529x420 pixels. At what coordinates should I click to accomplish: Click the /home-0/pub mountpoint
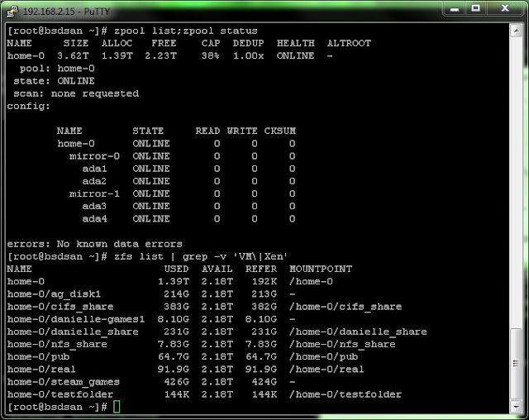click(x=323, y=356)
